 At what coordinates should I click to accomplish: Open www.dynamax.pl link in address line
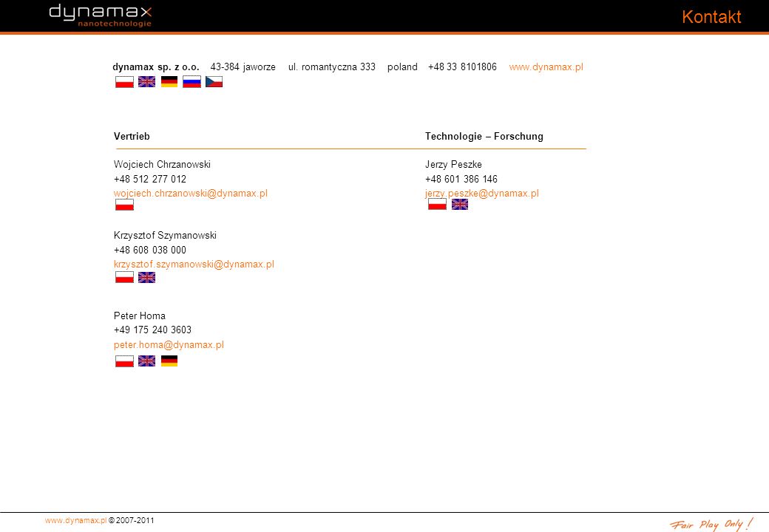point(546,67)
